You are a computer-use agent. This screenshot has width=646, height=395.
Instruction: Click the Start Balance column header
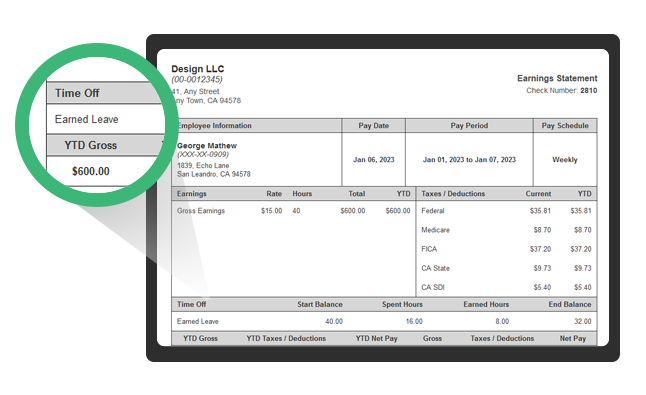point(320,304)
